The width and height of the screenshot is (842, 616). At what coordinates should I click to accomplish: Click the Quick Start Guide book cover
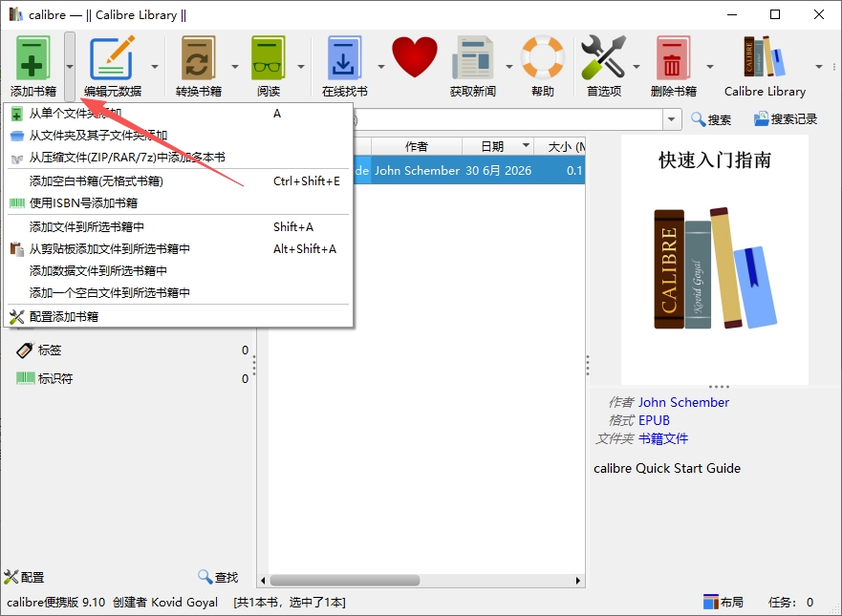point(715,260)
